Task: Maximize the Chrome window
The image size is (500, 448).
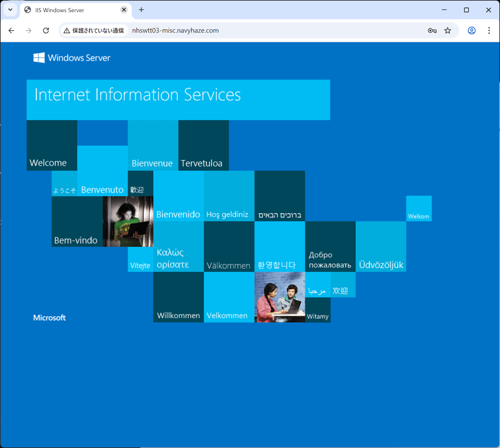Action: [x=466, y=10]
